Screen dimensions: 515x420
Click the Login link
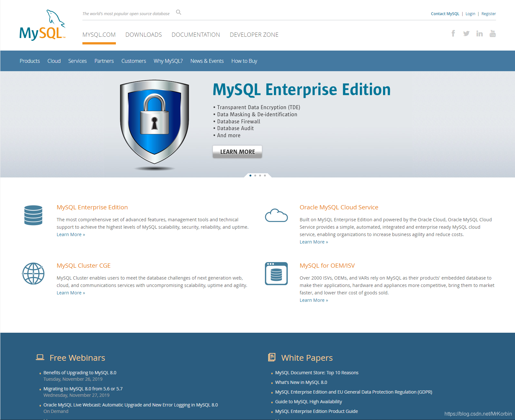(470, 14)
